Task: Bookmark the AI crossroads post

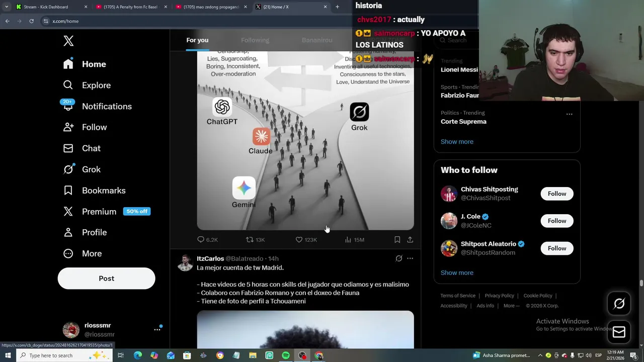Action: tap(397, 240)
